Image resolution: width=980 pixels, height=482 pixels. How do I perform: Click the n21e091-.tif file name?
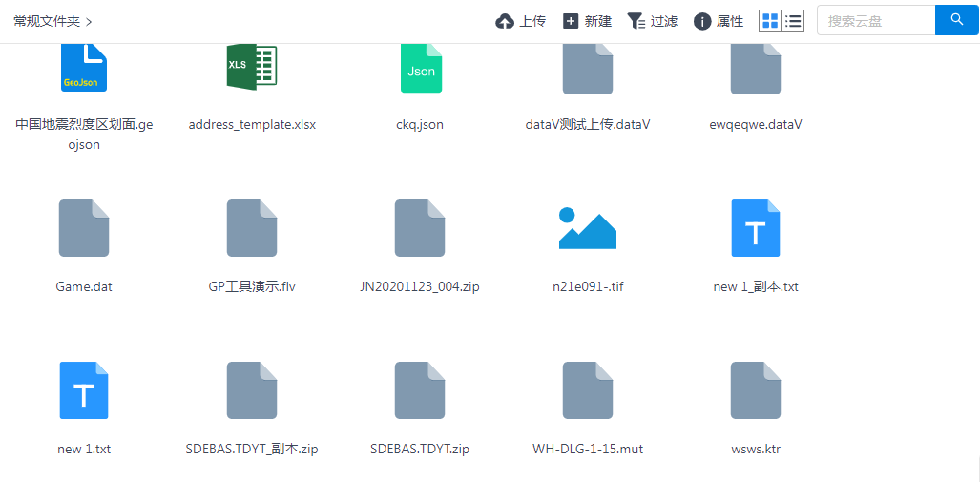pyautogui.click(x=588, y=287)
